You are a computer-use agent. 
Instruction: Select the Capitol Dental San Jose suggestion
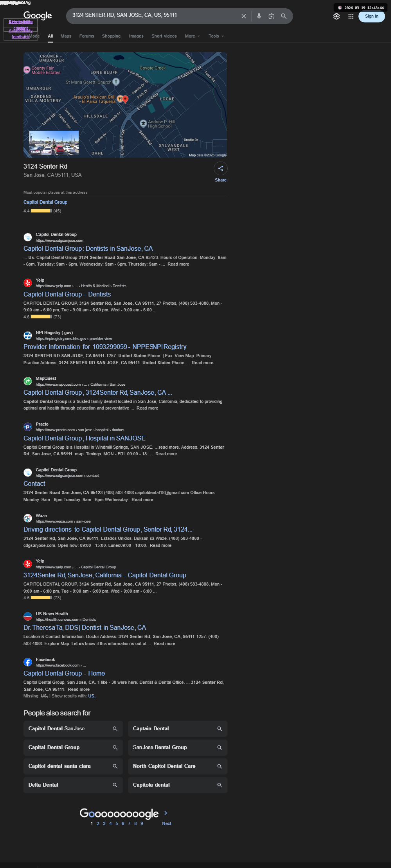73,729
